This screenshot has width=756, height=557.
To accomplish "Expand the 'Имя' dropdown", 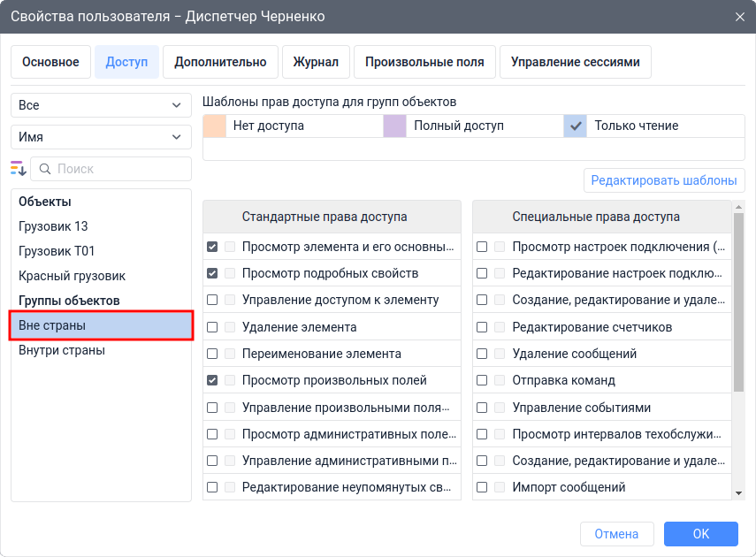I will click(101, 137).
